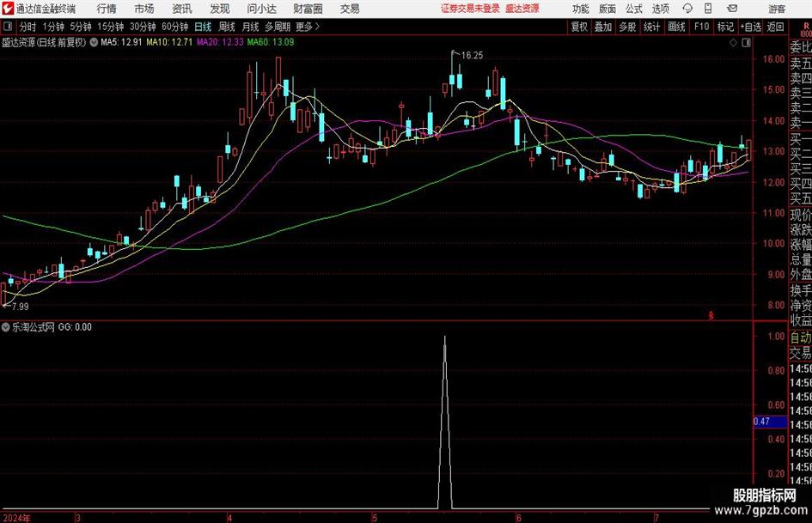Switch to the 分时 chart tab
Image resolution: width=812 pixels, height=523 pixels.
tap(28, 27)
